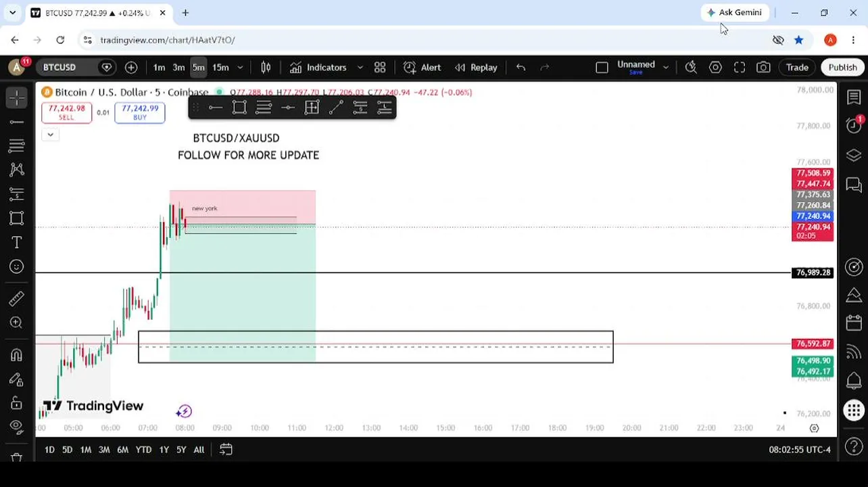Image resolution: width=868 pixels, height=487 pixels.
Task: Select geometric shapes tool in left sidebar
Action: [17, 218]
